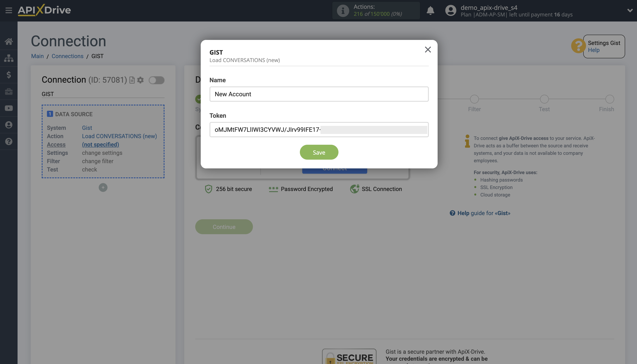Click the help question mark icon in sidebar
The width and height of the screenshot is (637, 364).
click(x=9, y=141)
